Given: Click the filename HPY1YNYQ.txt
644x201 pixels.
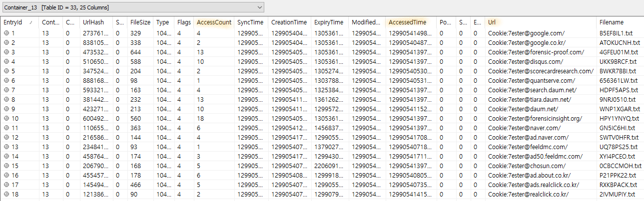Looking at the screenshot, I should [x=620, y=118].
